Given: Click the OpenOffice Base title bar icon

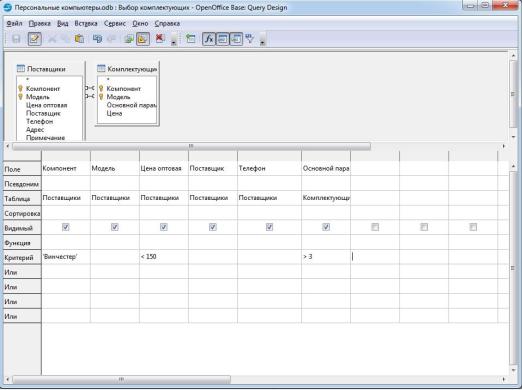Looking at the screenshot, I should click(7, 7).
